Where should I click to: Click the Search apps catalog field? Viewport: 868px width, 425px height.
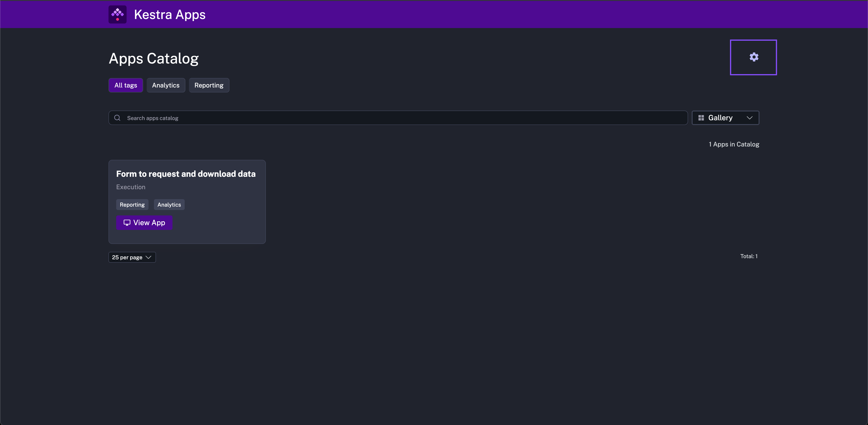(398, 118)
